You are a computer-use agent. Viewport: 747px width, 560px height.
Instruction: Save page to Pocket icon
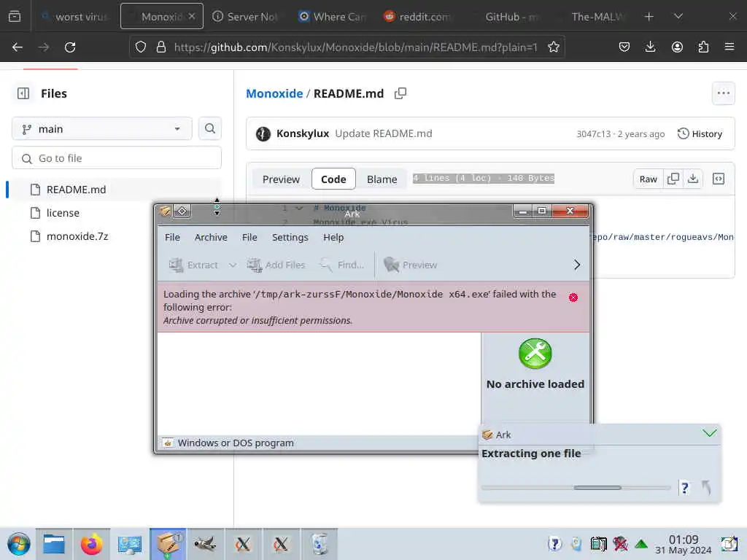tap(624, 47)
